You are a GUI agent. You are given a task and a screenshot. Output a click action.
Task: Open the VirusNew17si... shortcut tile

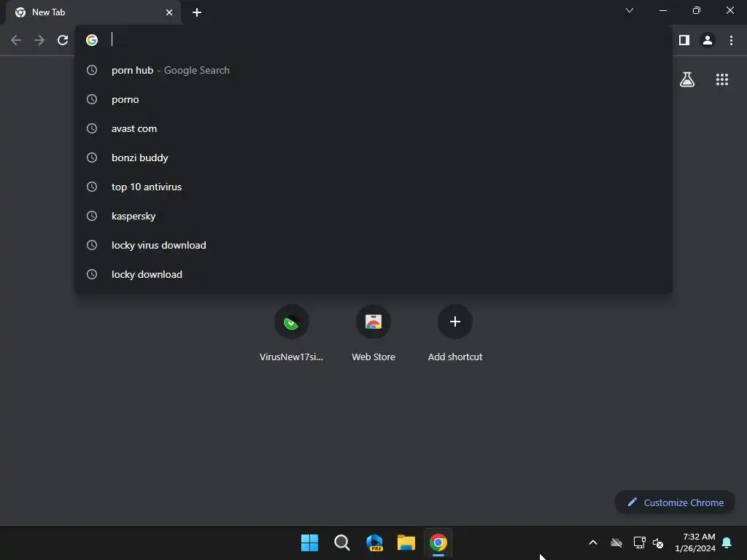pyautogui.click(x=292, y=333)
